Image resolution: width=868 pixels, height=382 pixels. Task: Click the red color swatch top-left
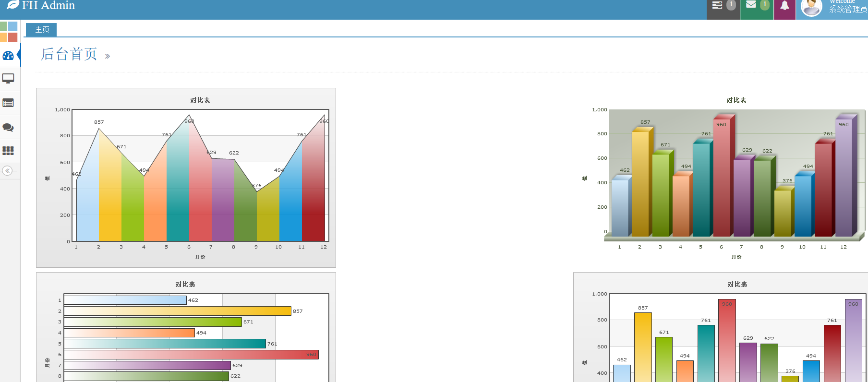pyautogui.click(x=13, y=37)
